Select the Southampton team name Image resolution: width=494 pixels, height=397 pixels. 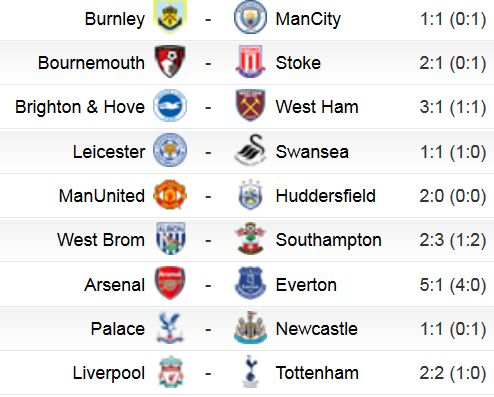pyautogui.click(x=329, y=240)
